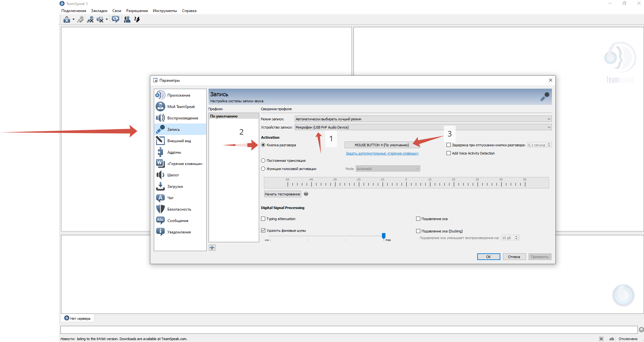
Task: Open the Режим записи dropdown
Action: (423, 119)
